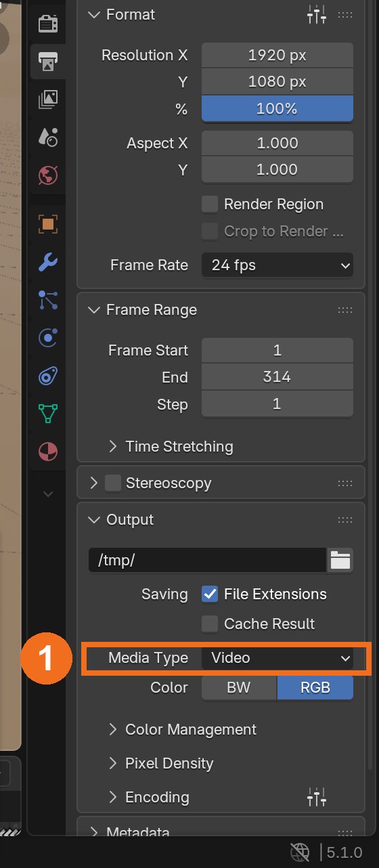This screenshot has width=379, height=868.
Task: Expand the Metadata panel
Action: pyautogui.click(x=94, y=832)
